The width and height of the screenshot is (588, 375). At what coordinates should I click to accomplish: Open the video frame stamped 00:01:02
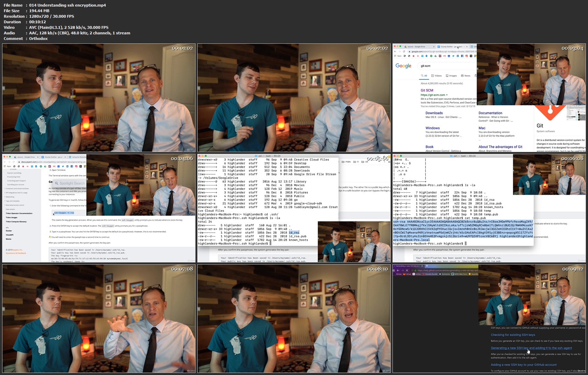pyautogui.click(x=99, y=98)
